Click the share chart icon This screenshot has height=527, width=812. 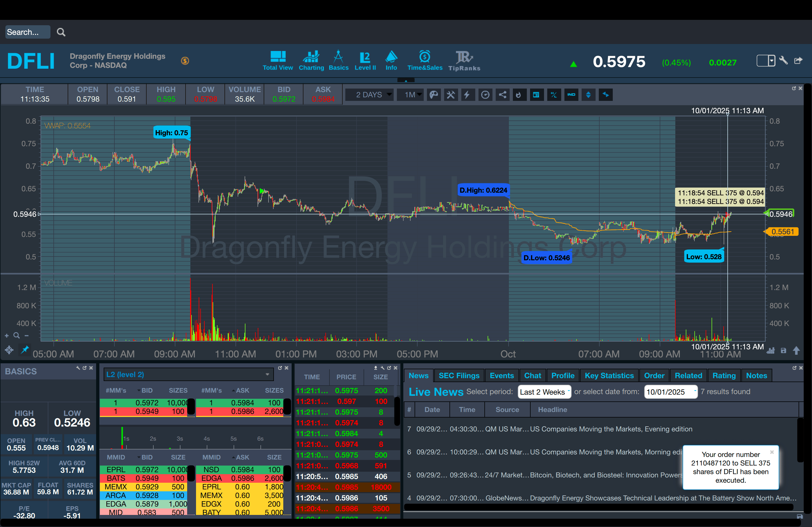[x=503, y=95]
